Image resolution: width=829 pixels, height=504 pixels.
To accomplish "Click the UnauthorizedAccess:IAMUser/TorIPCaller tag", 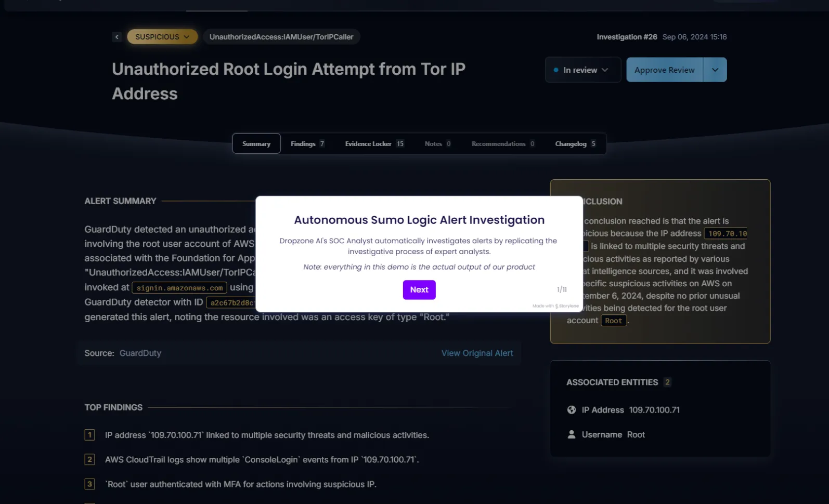I will click(281, 37).
